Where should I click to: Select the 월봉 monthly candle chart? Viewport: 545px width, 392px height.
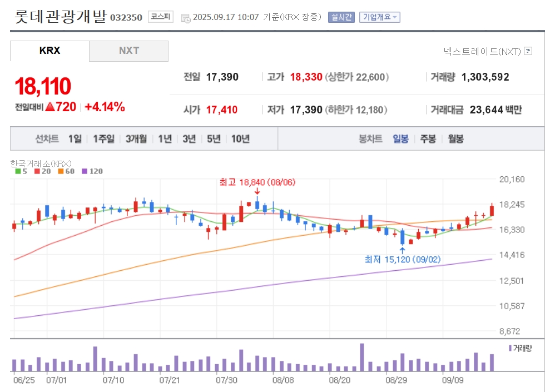455,139
